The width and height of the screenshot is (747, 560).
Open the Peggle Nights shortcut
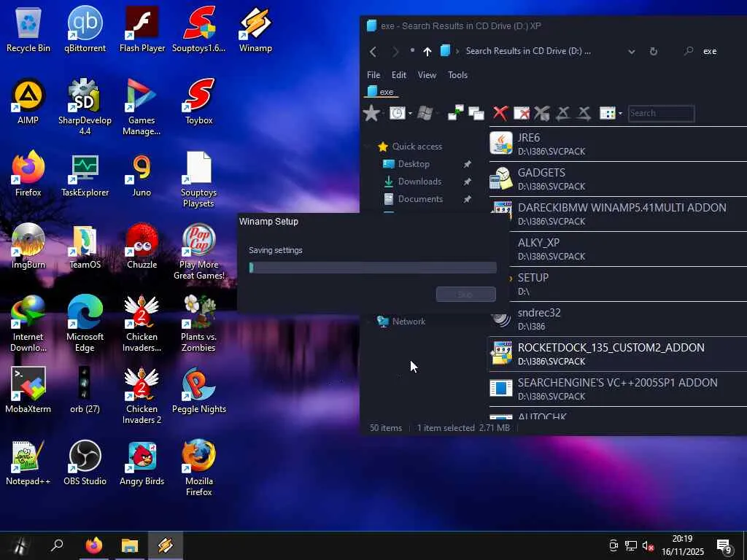coord(198,390)
